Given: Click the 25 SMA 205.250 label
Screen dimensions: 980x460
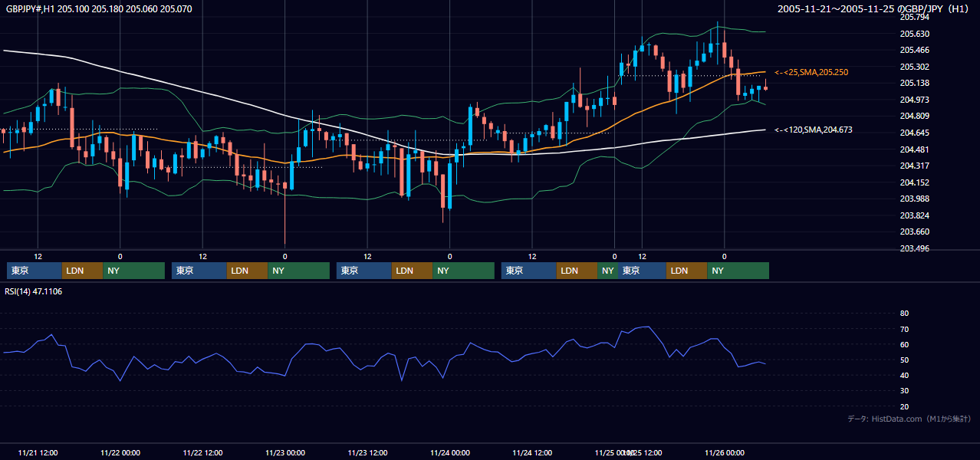Looking at the screenshot, I should click(x=811, y=72).
